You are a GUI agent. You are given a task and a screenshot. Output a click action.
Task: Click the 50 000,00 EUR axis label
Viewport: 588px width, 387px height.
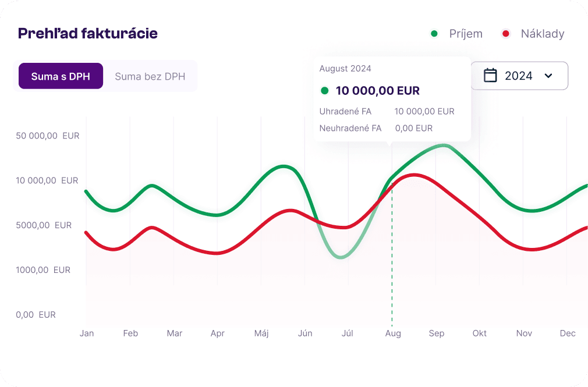[48, 136]
